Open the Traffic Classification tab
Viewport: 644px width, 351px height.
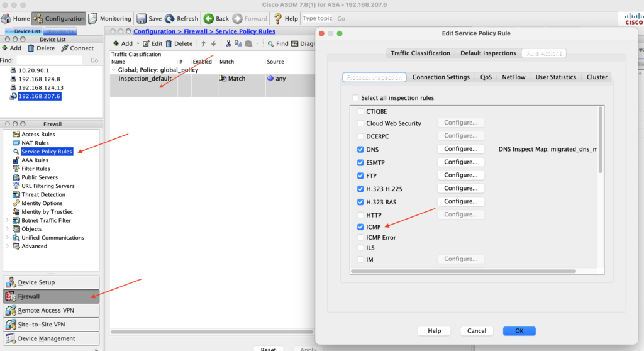click(x=420, y=53)
